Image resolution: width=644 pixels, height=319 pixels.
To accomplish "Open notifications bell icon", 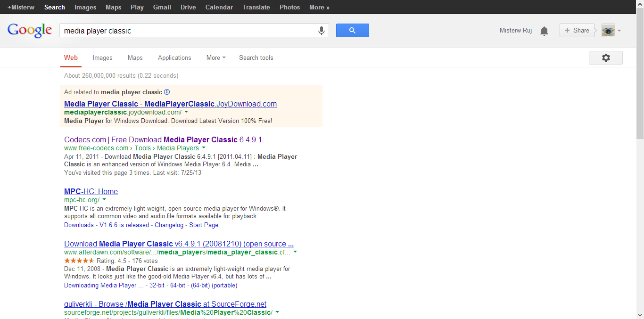I will [544, 31].
